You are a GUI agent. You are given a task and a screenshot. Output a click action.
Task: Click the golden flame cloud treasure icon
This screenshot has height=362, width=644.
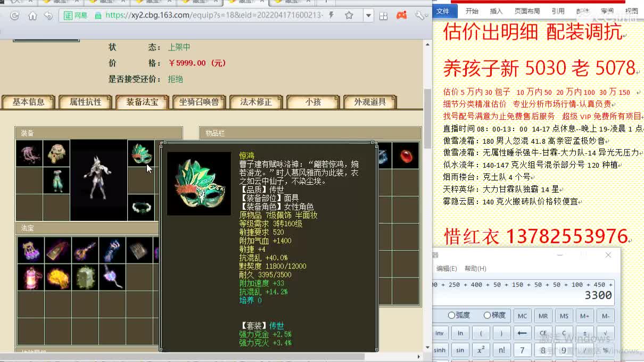pyautogui.click(x=57, y=277)
